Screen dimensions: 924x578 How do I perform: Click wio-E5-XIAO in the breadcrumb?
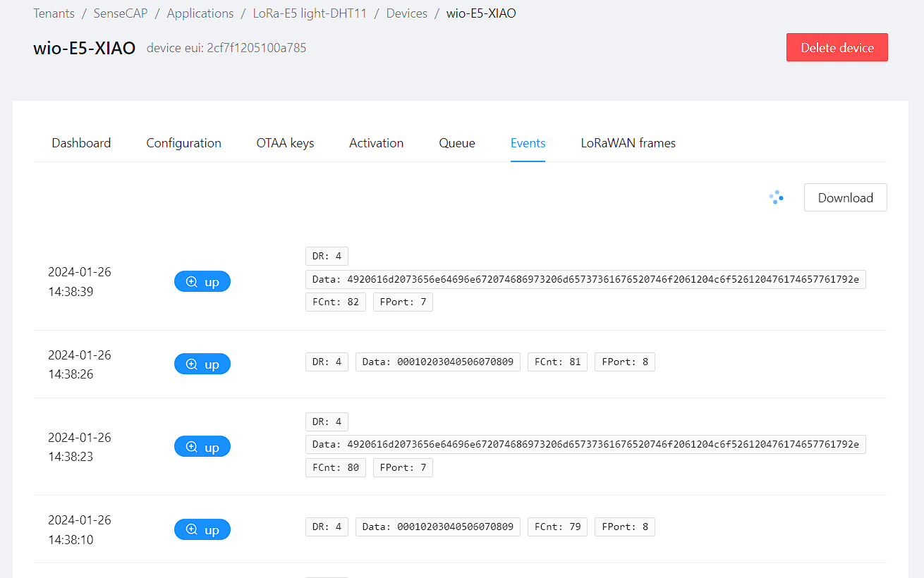click(481, 13)
